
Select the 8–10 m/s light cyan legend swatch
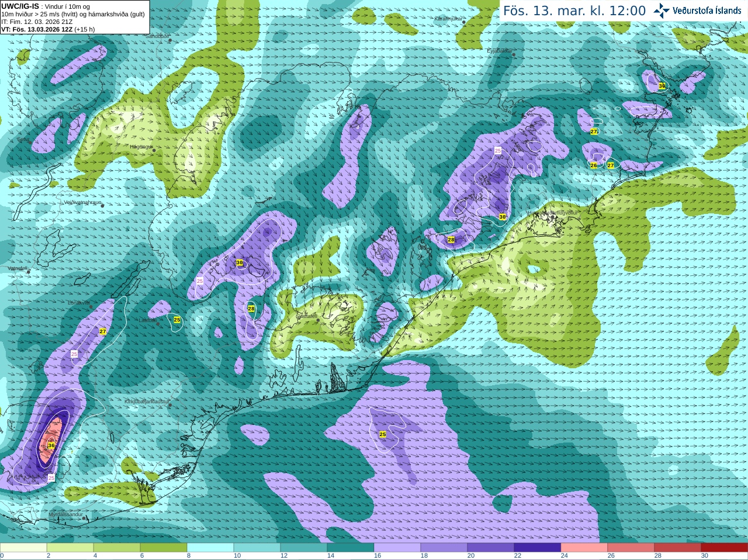pyautogui.click(x=210, y=548)
